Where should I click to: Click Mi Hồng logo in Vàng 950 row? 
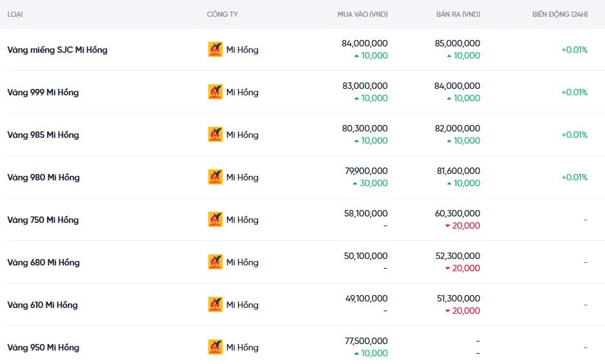215,347
